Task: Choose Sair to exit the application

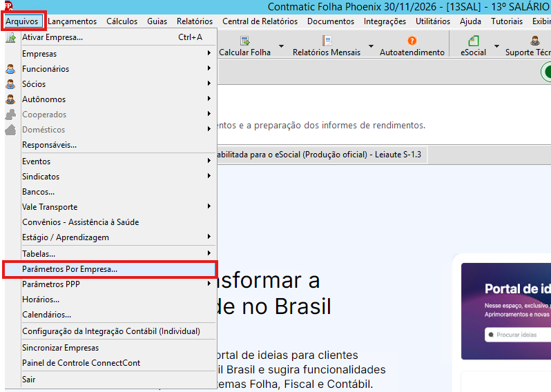Action: tap(110, 380)
